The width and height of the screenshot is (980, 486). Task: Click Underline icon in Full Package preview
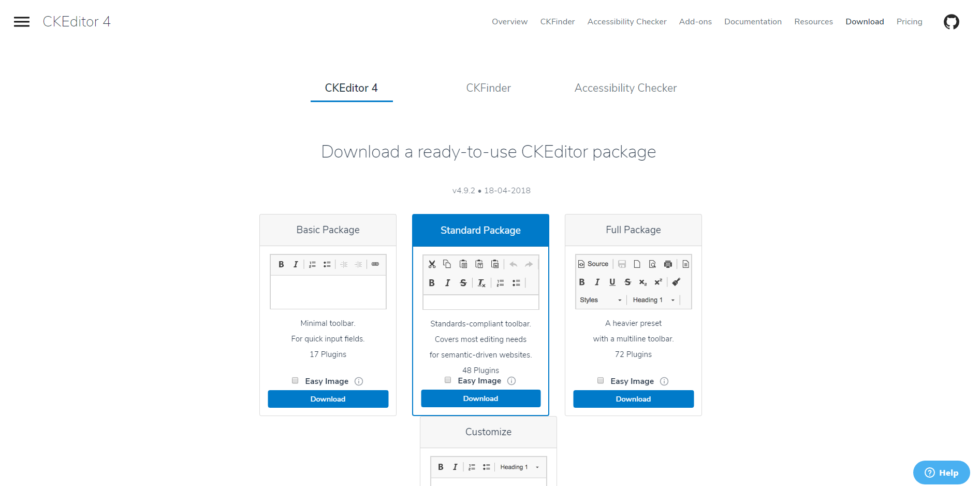click(612, 282)
